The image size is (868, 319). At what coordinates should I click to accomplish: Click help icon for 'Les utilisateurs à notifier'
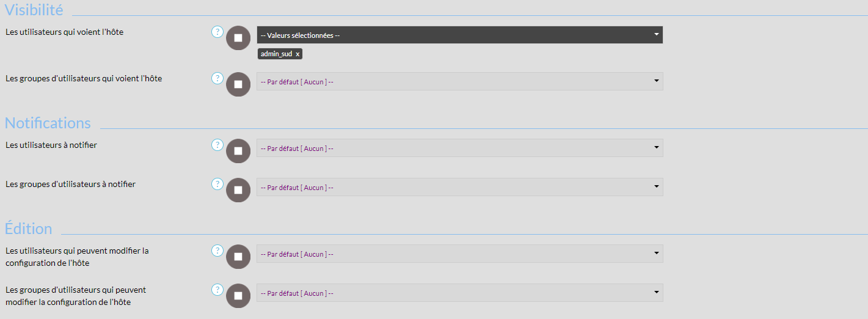point(217,145)
